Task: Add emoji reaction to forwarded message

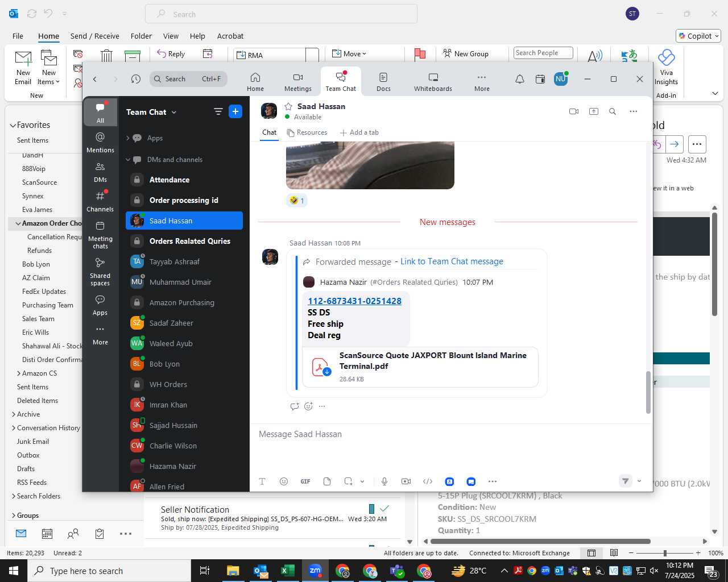Action: click(x=308, y=406)
